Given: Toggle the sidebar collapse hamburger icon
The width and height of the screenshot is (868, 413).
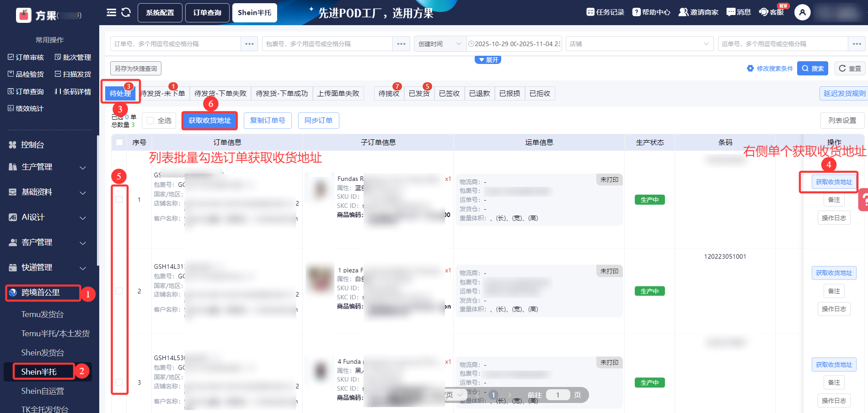Looking at the screenshot, I should (x=111, y=12).
